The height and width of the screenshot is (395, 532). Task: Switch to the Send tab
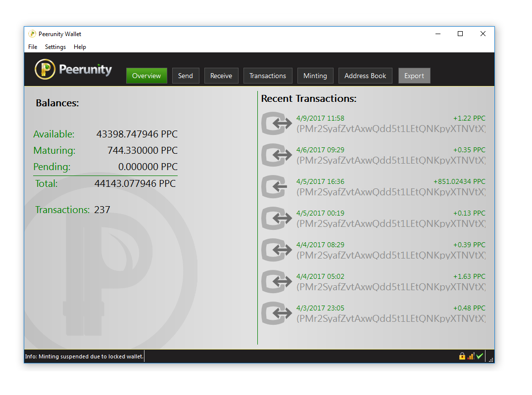186,76
